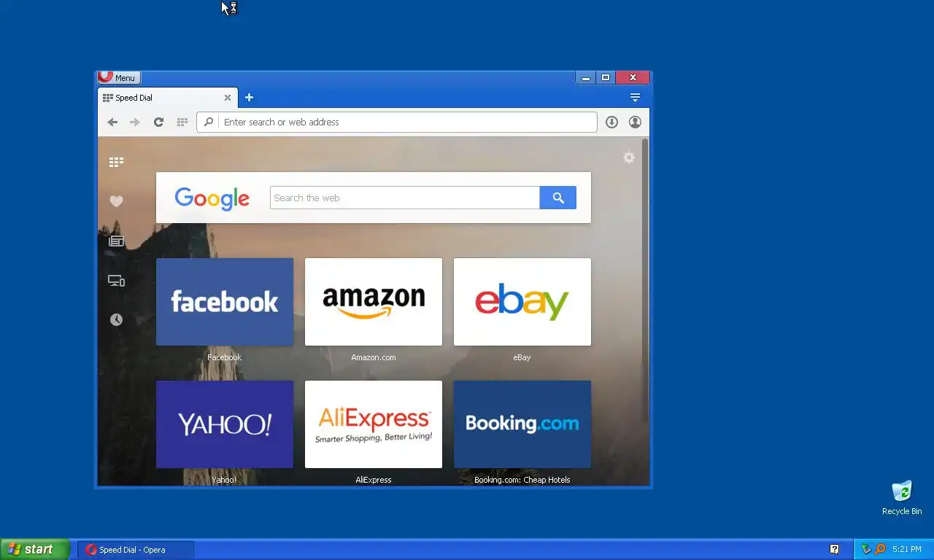The image size is (934, 560).
Task: Go back with the back arrow
Action: [x=112, y=122]
